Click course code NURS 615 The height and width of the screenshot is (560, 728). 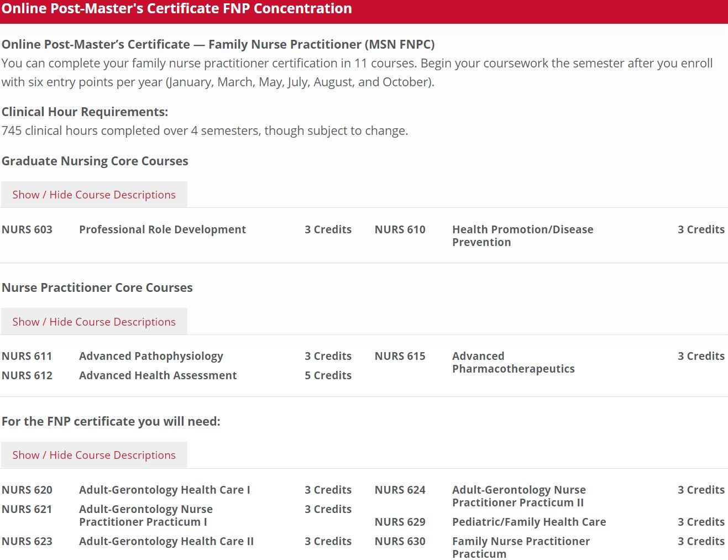coord(400,356)
